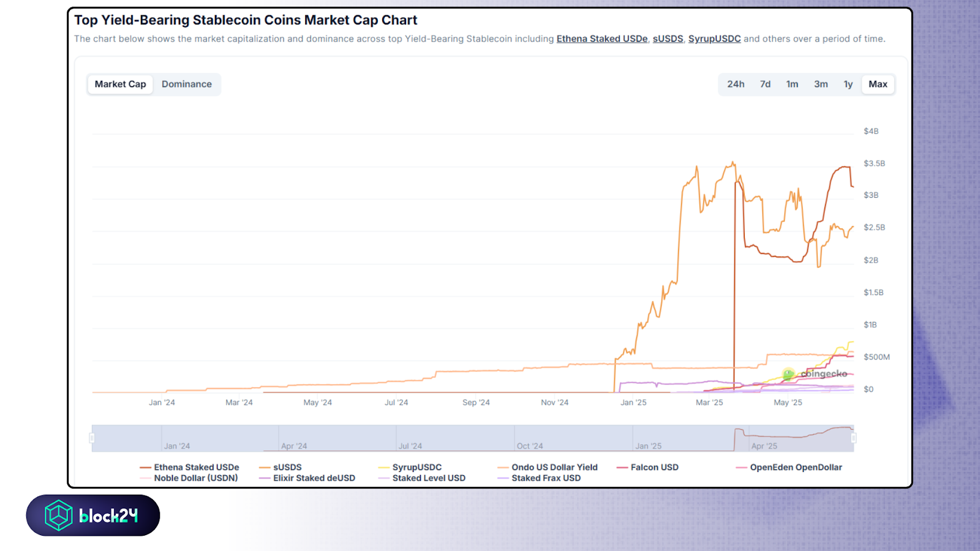The width and height of the screenshot is (980, 551).
Task: Select the Max time range
Action: click(878, 84)
